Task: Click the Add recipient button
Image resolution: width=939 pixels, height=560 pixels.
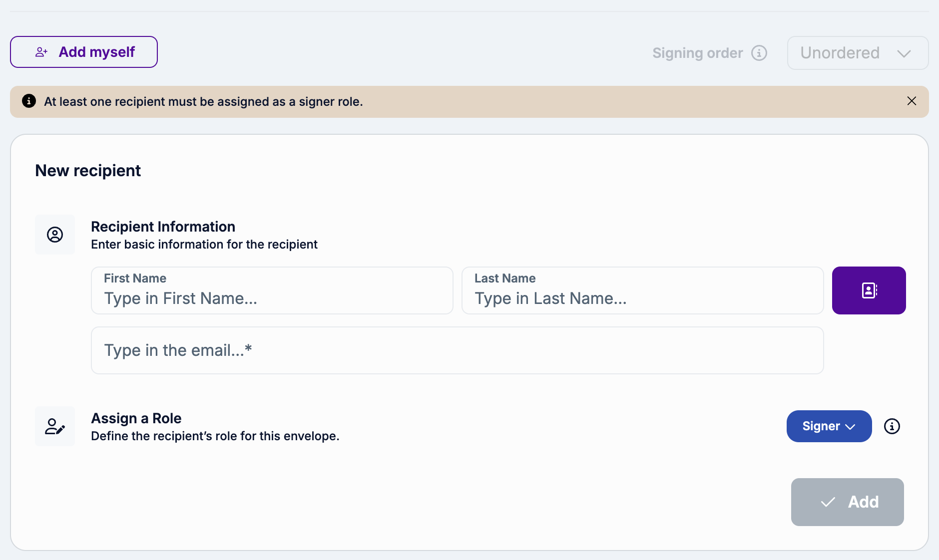Action: point(847,502)
